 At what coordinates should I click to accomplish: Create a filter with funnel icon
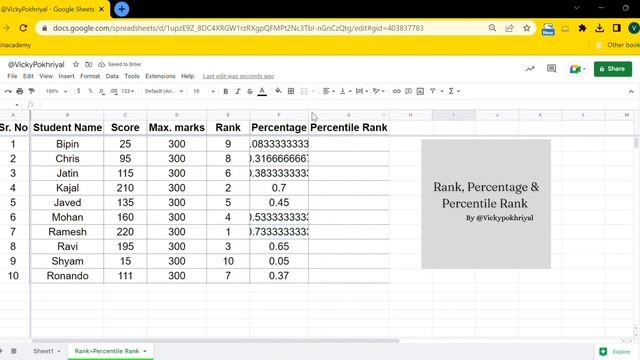tap(433, 91)
